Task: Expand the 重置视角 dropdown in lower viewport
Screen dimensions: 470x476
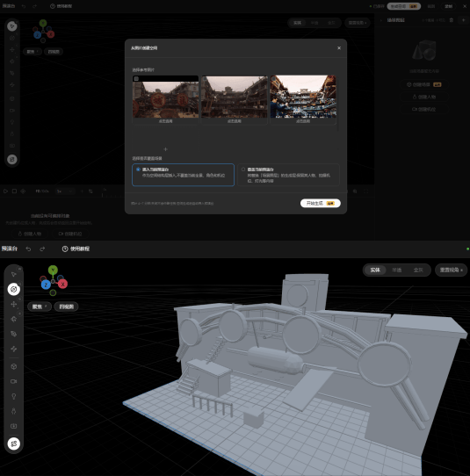Action: click(451, 270)
